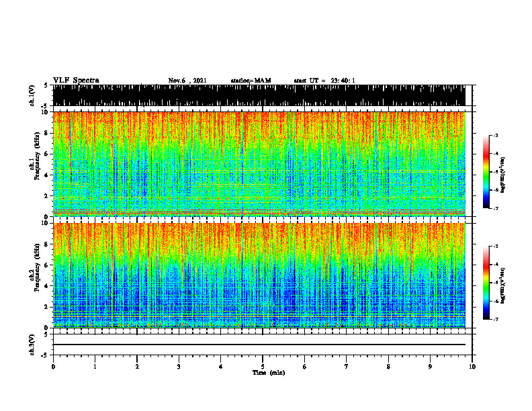Click the "-3" label on ch.1 colorbar
Screen dimensions: 532x411
coord(496,135)
